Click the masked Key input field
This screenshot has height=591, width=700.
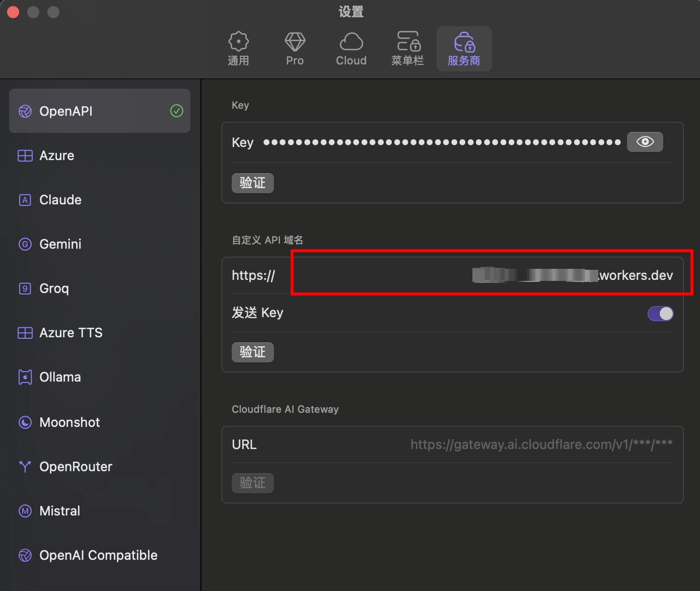[x=442, y=142]
